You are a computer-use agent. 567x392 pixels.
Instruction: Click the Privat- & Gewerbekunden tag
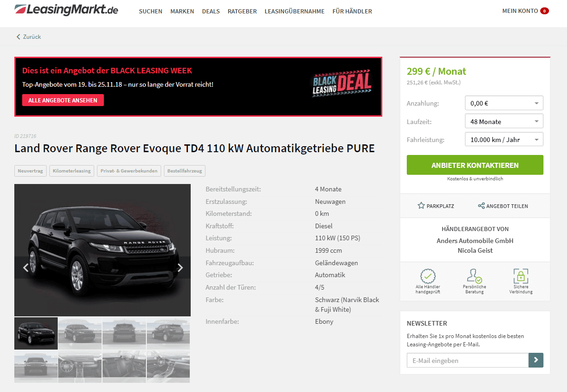click(129, 171)
